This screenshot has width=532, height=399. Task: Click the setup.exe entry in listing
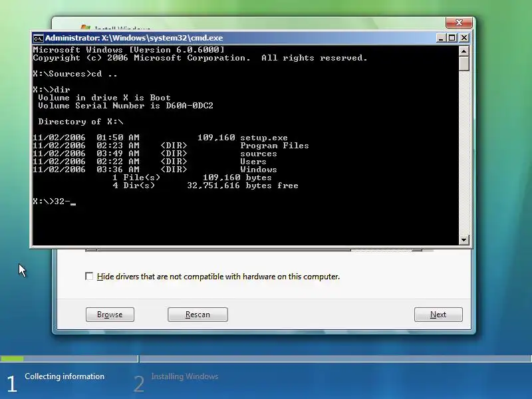[x=160, y=138]
